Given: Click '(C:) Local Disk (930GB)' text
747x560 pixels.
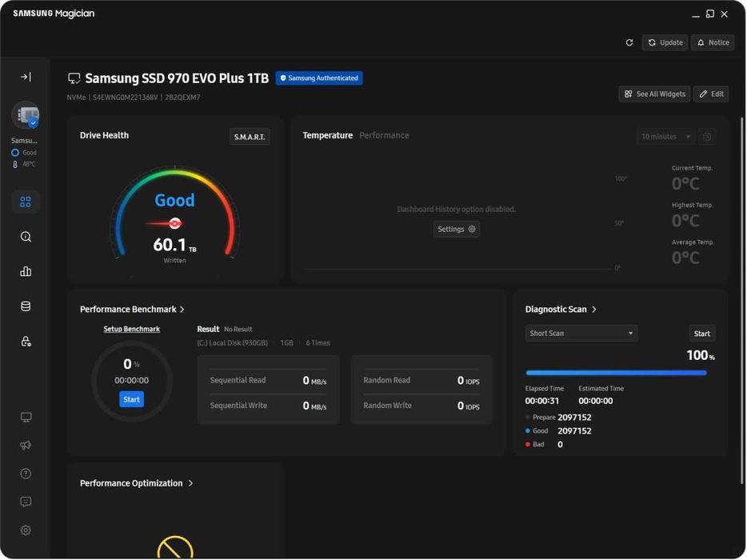Looking at the screenshot, I should tap(233, 342).
